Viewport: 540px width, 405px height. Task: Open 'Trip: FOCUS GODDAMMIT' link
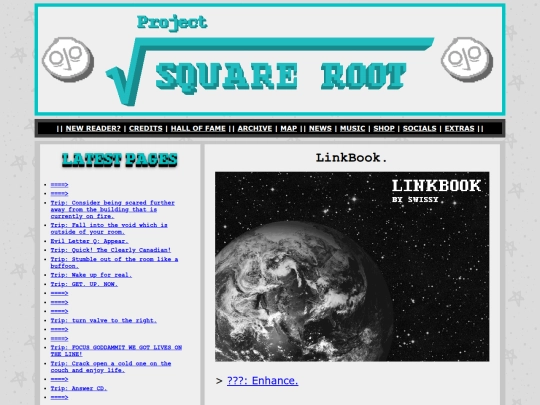point(116,351)
